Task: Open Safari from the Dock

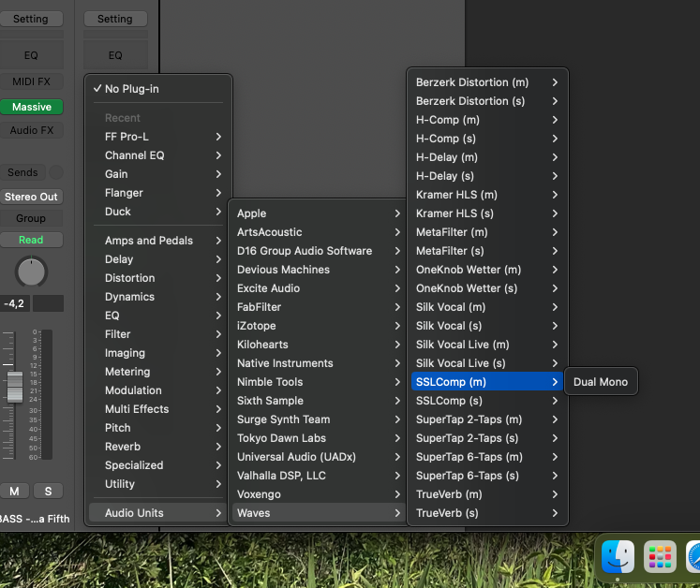Action: click(693, 557)
